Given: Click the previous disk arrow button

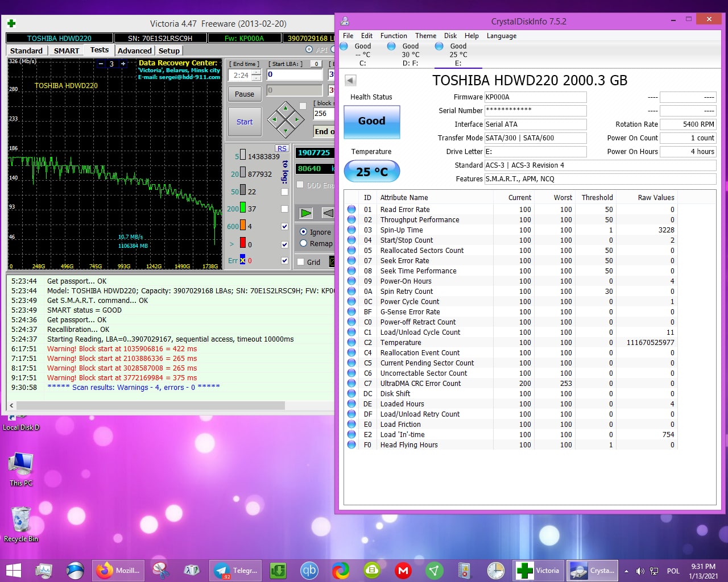Looking at the screenshot, I should click(350, 81).
